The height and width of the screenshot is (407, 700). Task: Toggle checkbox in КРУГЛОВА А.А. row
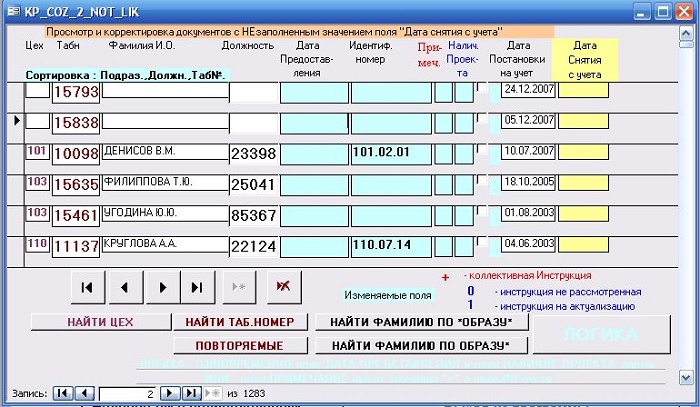tap(485, 241)
